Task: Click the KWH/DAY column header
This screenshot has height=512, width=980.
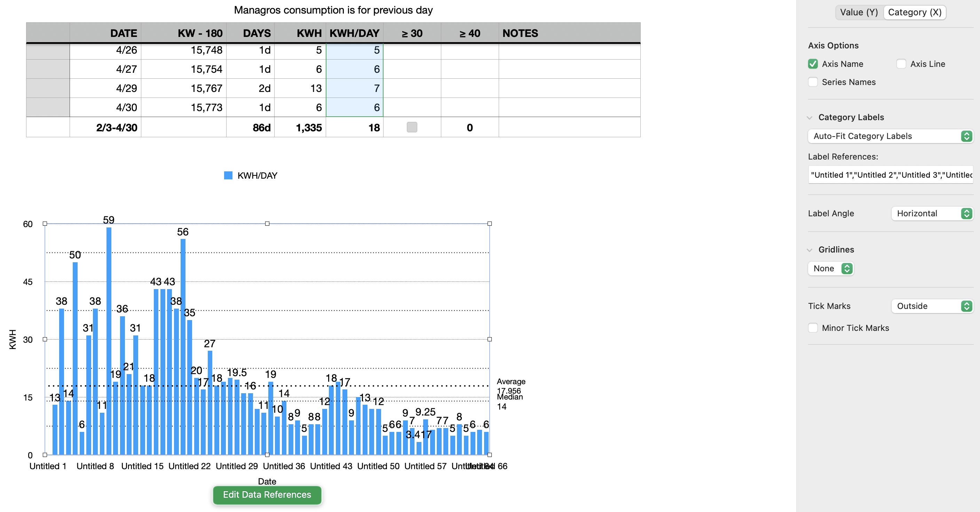Action: (x=354, y=33)
